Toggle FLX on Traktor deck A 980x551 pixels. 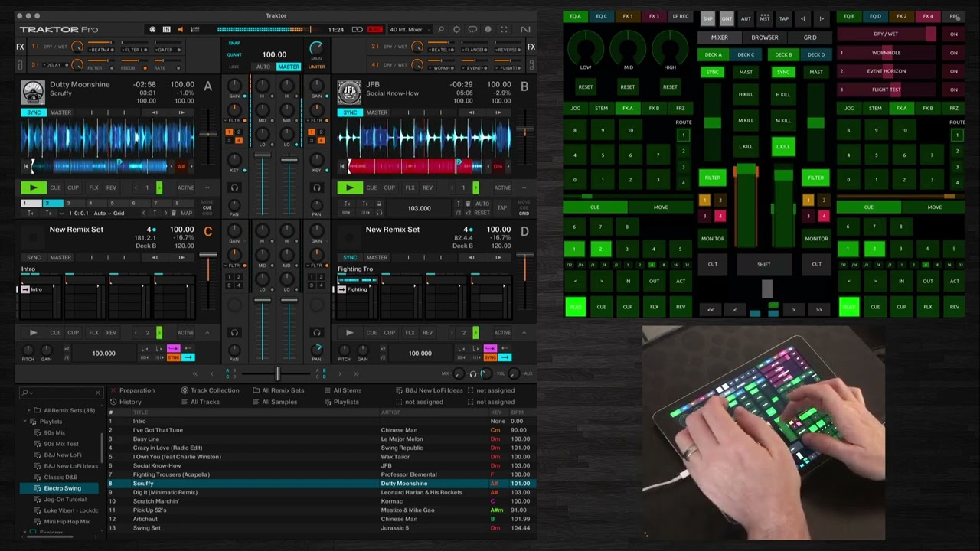tap(93, 187)
